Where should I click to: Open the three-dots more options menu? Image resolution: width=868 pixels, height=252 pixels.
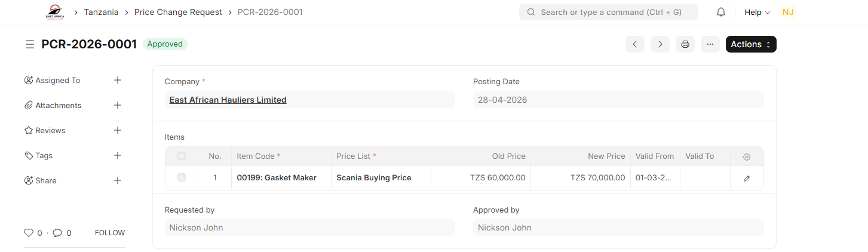(710, 44)
